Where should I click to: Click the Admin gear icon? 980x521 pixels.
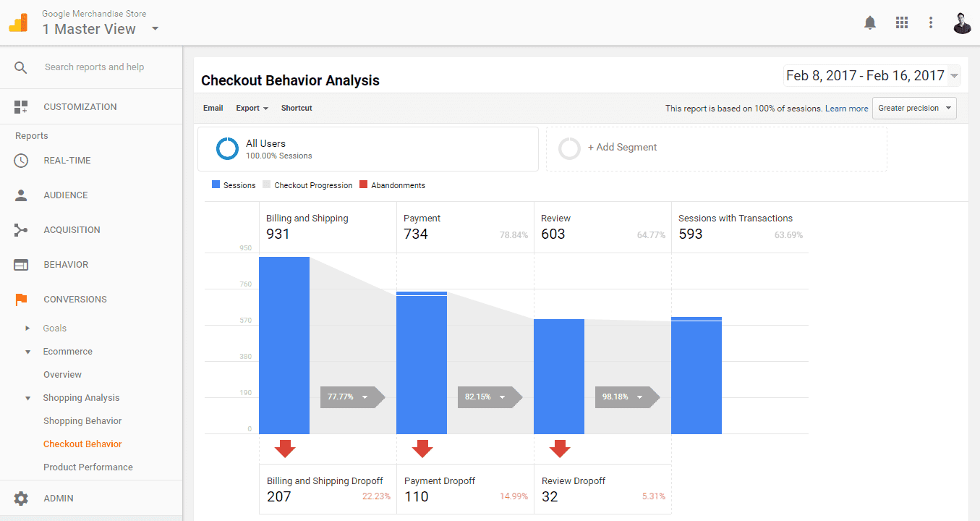click(x=21, y=498)
